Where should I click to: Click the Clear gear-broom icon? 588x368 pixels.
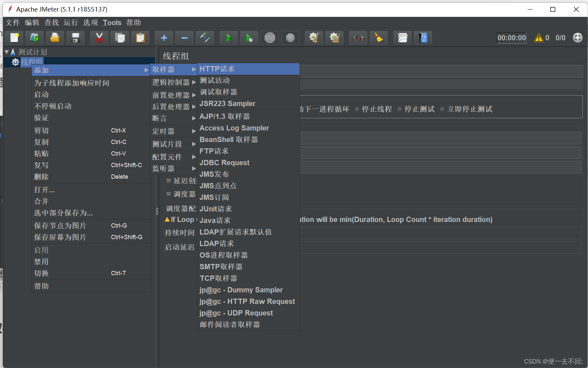314,38
